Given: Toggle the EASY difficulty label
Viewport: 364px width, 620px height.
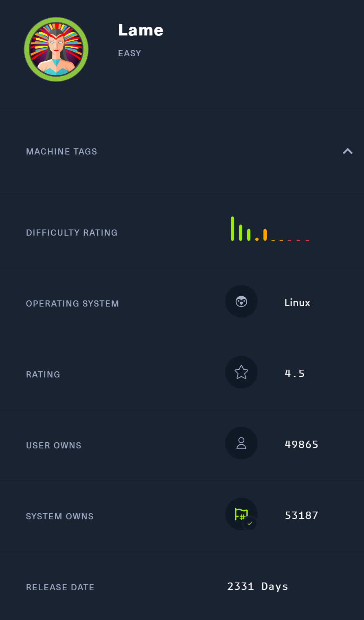Looking at the screenshot, I should coord(129,53).
